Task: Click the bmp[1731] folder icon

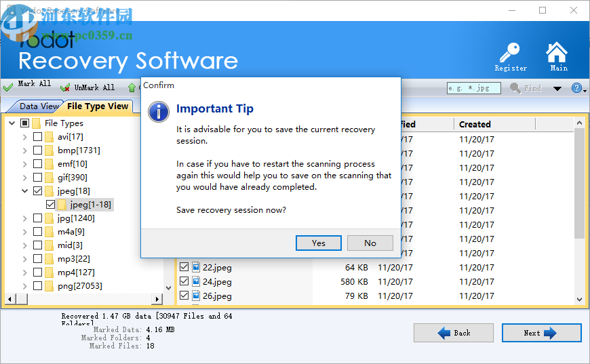Action: pos(49,150)
